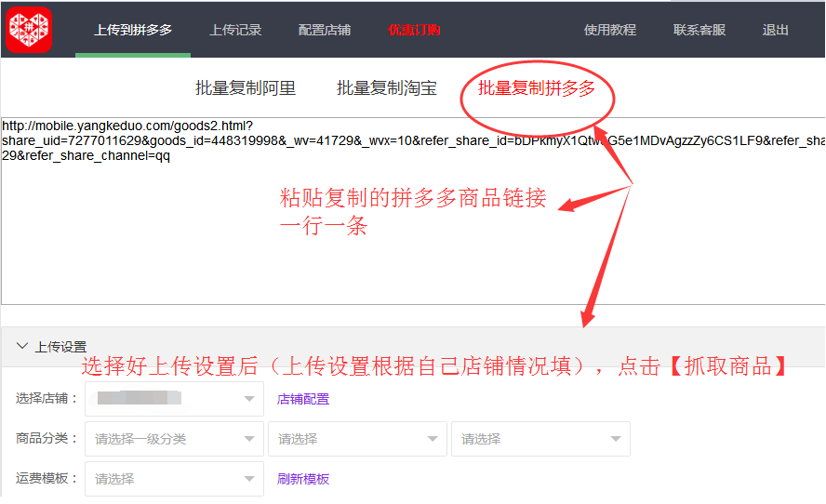The image size is (826, 504).
Task: Click the red Pinduoduo heart logo
Action: [x=29, y=30]
